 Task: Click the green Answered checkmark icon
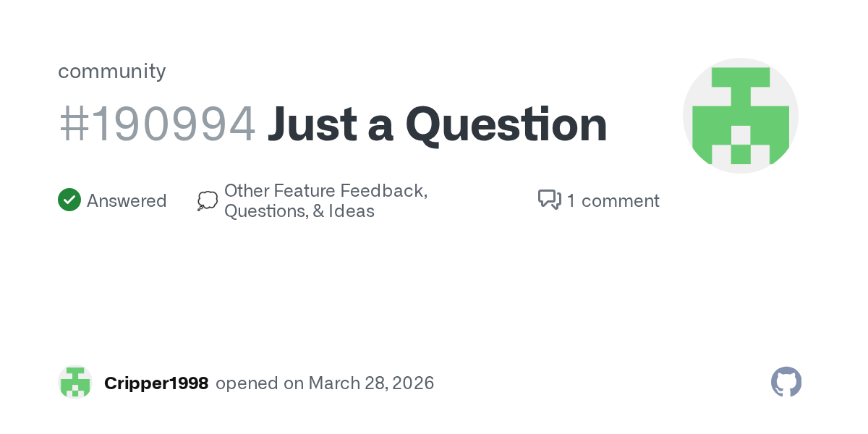coord(69,200)
